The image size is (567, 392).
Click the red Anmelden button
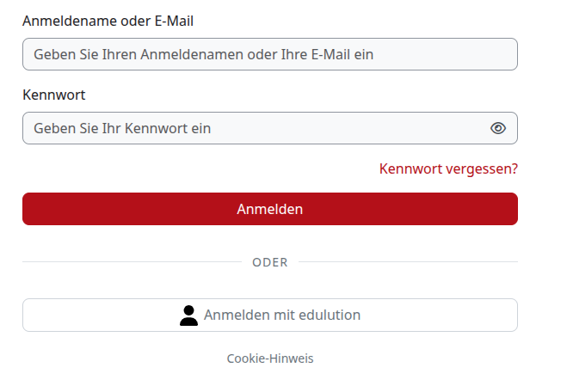point(270,209)
